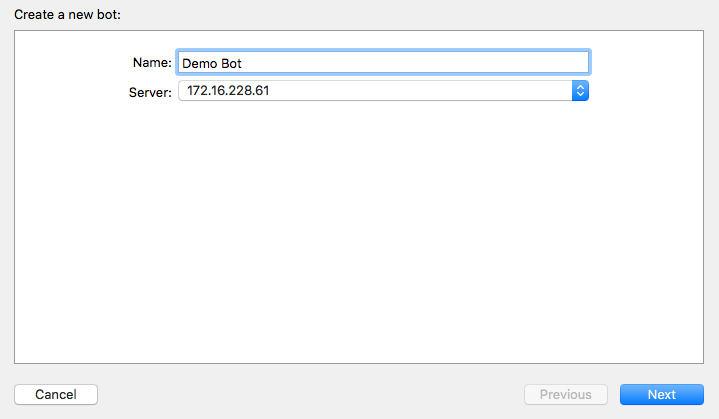Click the server IP address text
The height and width of the screenshot is (419, 719).
[x=228, y=91]
